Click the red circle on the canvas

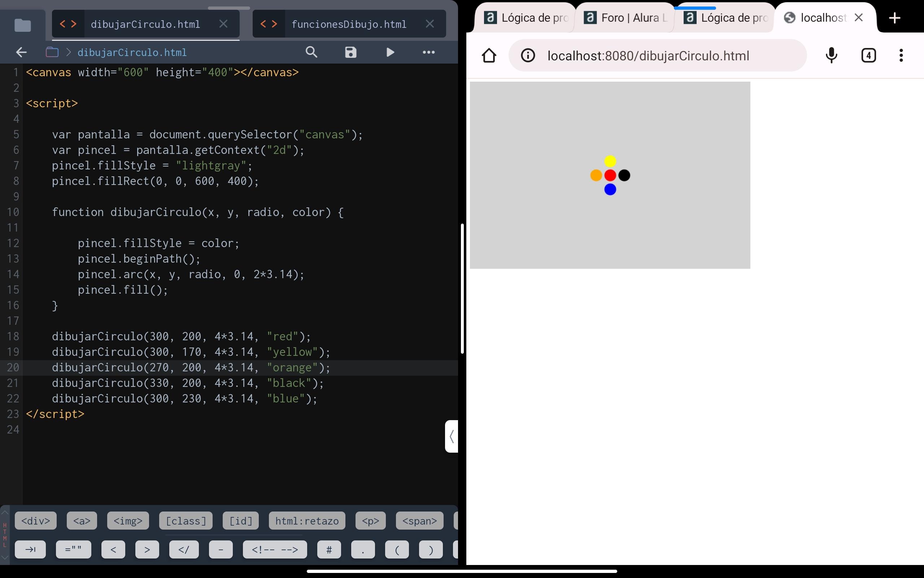coord(610,176)
